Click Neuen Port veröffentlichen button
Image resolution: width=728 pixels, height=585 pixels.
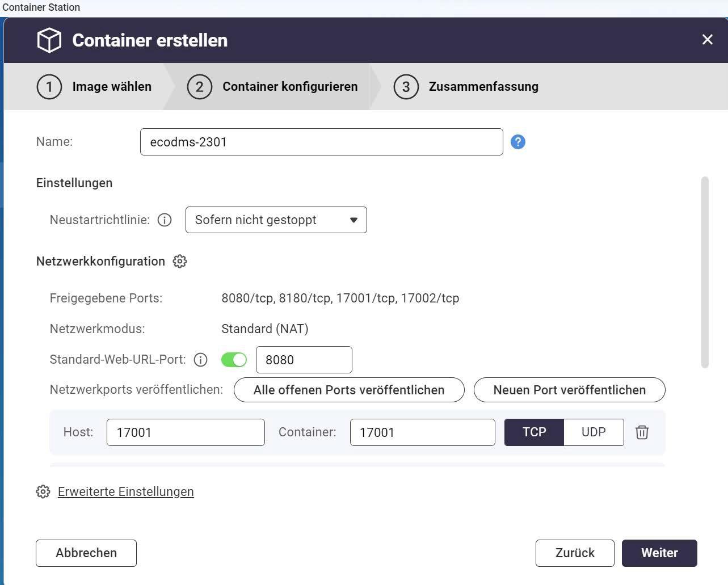(x=569, y=390)
